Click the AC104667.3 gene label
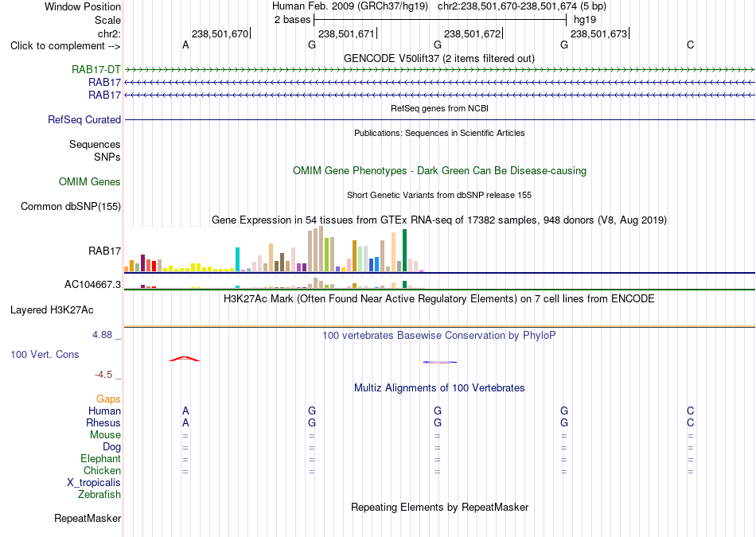The height and width of the screenshot is (537, 756). click(92, 284)
